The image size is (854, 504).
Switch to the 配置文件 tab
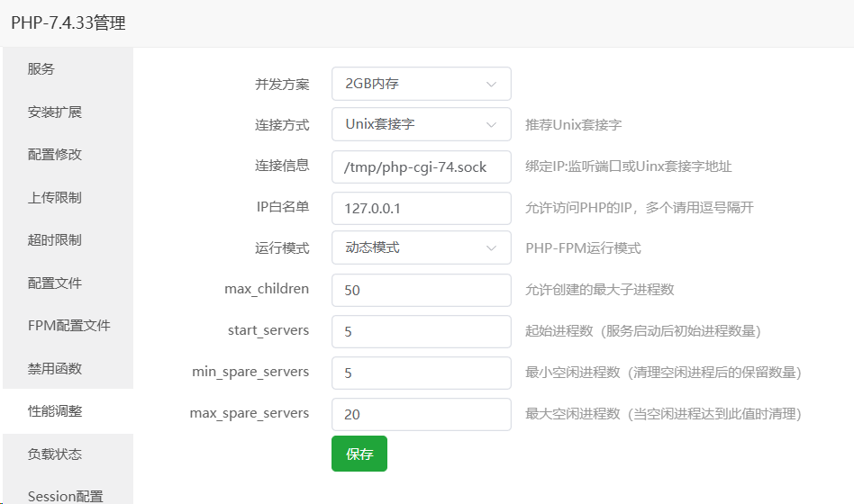point(55,283)
